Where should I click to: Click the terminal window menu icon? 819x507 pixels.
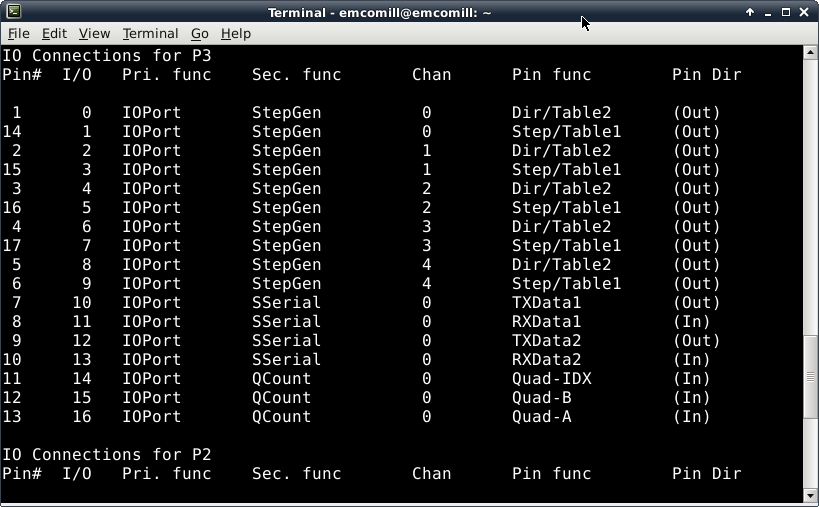click(11, 12)
